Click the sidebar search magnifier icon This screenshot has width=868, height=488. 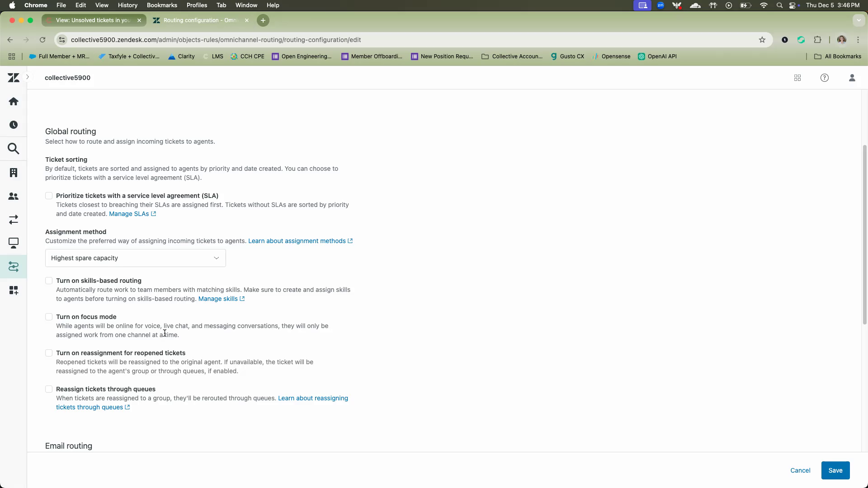(14, 149)
